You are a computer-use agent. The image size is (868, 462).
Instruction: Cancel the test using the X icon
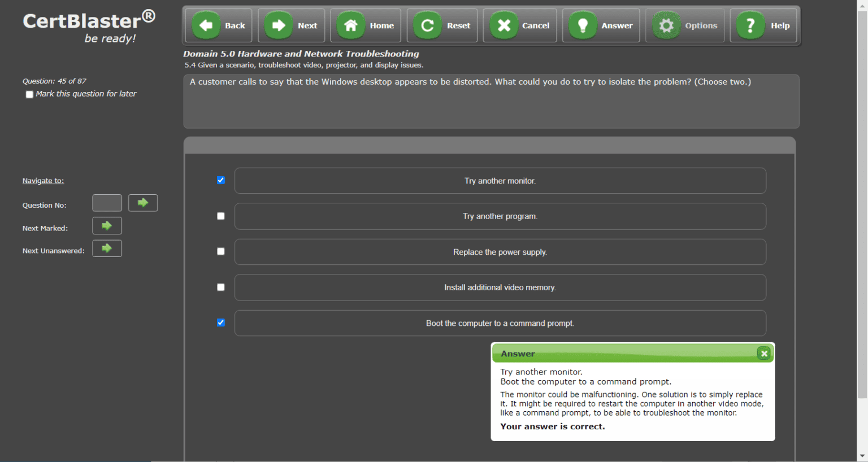tap(504, 25)
